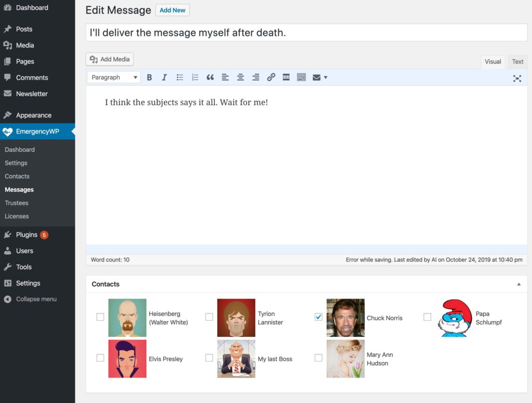Click the Add Media button
Screen dimensions: 532x403
(110, 59)
